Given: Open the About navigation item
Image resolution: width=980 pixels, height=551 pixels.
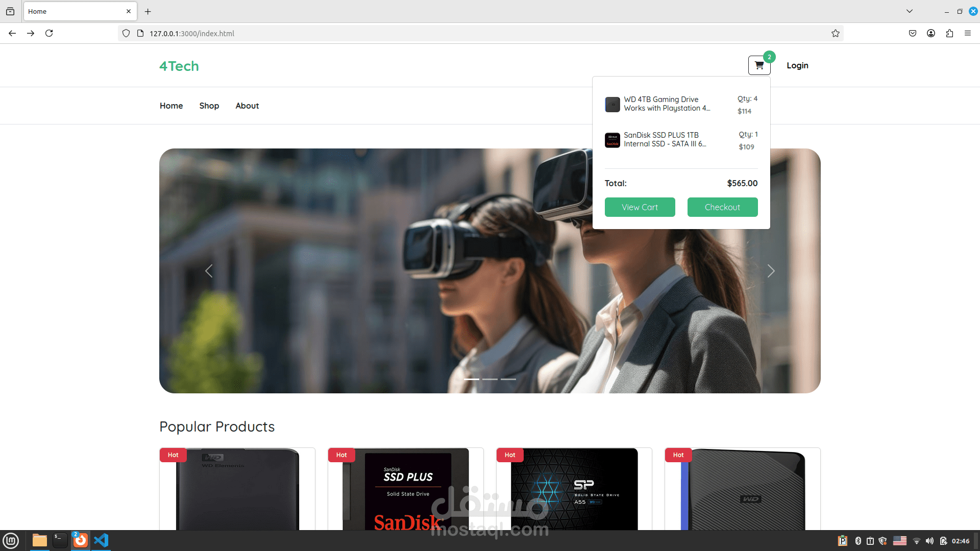Looking at the screenshot, I should click(x=247, y=106).
